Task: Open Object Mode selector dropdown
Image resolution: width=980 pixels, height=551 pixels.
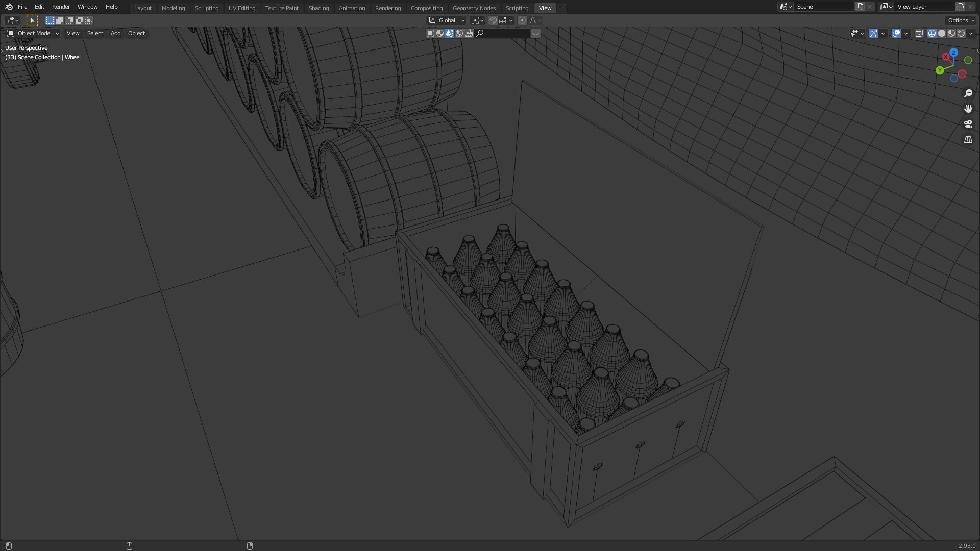Action: (x=33, y=33)
